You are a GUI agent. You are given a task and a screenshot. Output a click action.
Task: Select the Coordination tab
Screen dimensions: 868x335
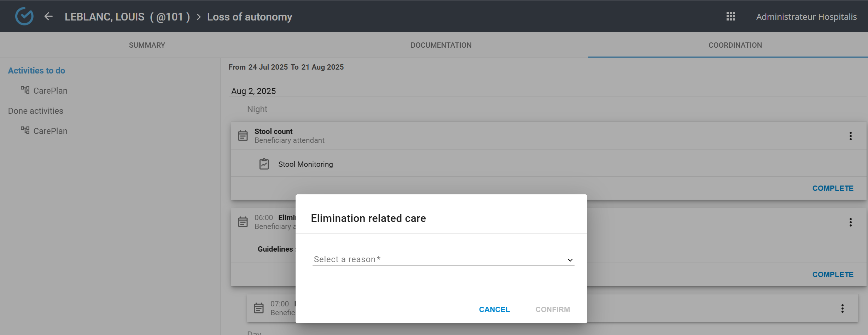point(735,45)
